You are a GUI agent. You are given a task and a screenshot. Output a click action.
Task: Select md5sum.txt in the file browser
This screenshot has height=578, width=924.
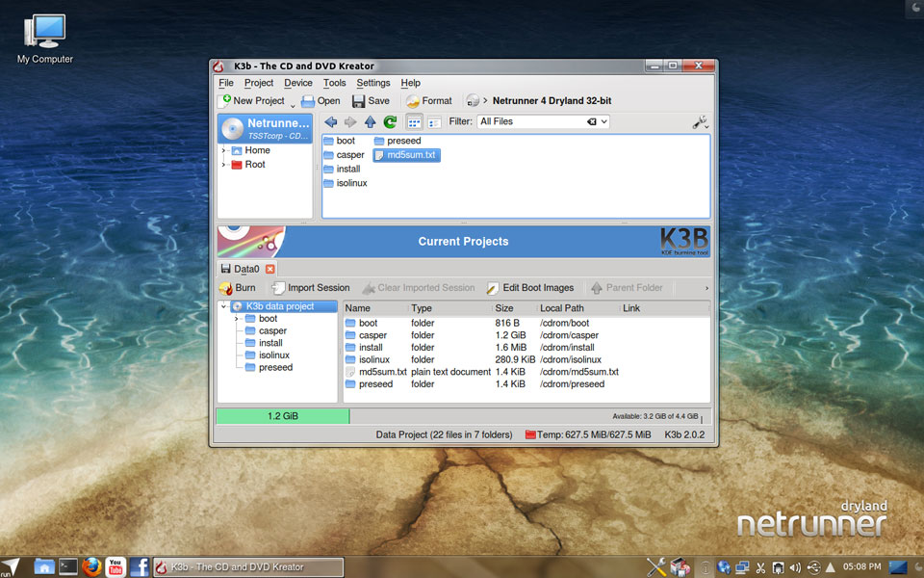pos(405,155)
